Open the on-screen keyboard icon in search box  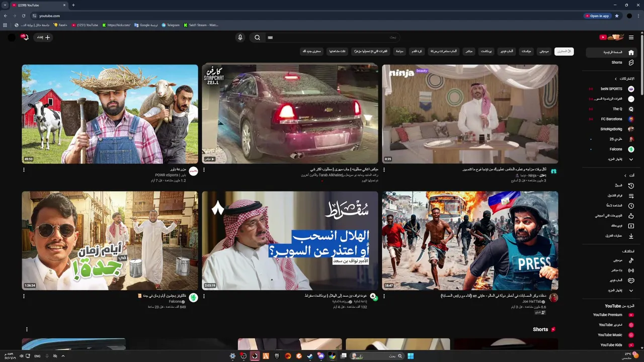[x=270, y=37]
